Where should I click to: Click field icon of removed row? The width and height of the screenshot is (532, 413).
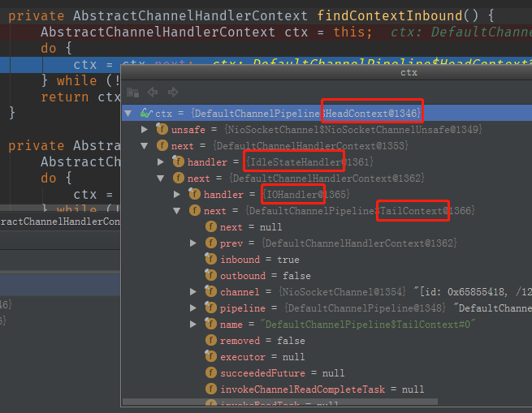coord(211,341)
